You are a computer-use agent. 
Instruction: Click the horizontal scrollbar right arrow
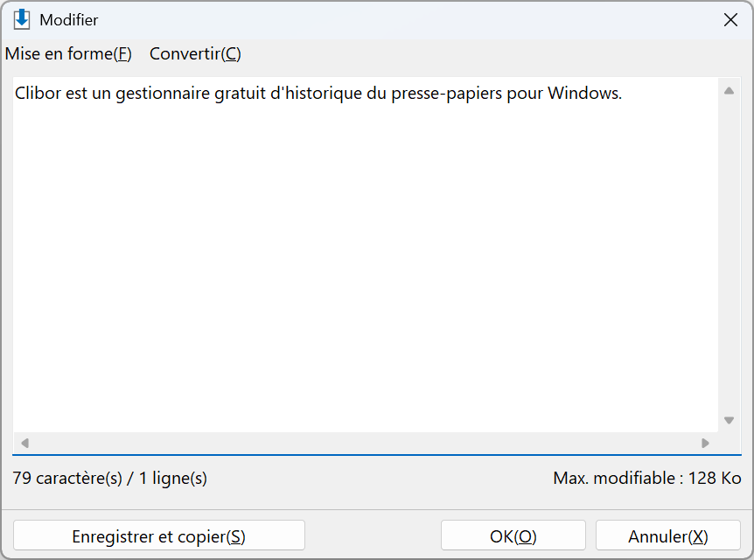coord(705,443)
